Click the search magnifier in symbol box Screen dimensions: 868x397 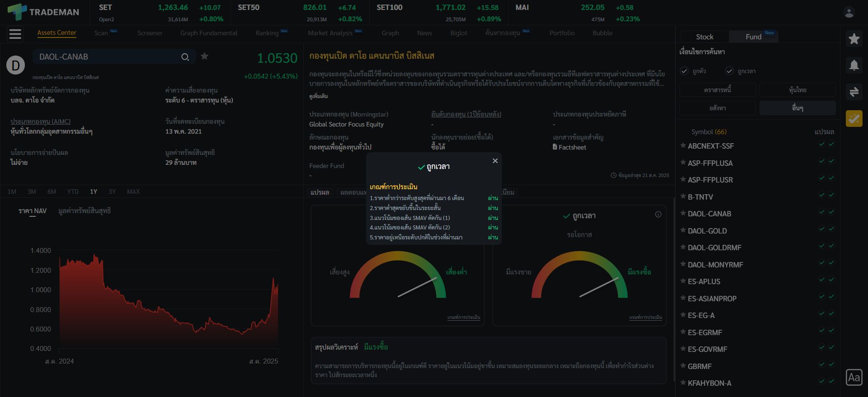pos(185,57)
